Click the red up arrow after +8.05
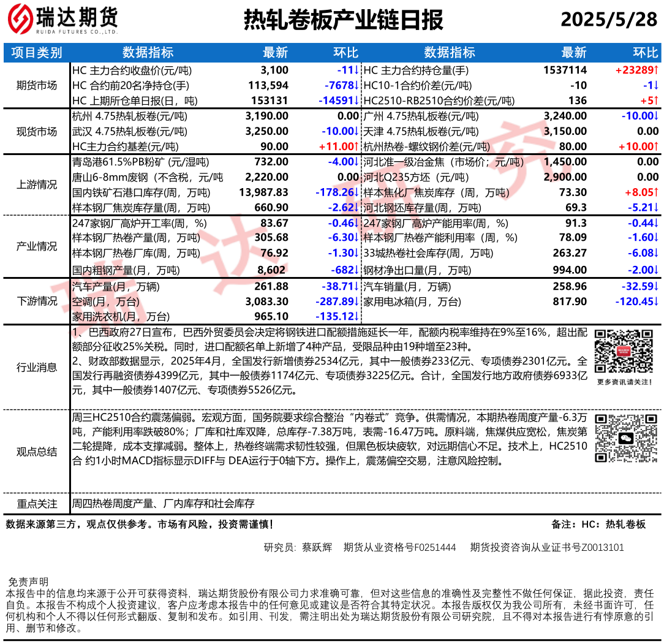 655,193
